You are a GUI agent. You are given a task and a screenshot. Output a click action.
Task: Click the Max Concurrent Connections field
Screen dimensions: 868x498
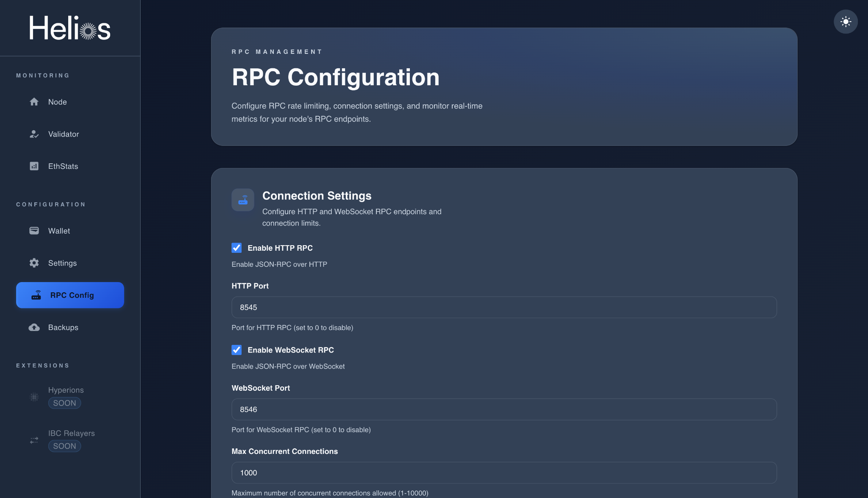pyautogui.click(x=504, y=473)
